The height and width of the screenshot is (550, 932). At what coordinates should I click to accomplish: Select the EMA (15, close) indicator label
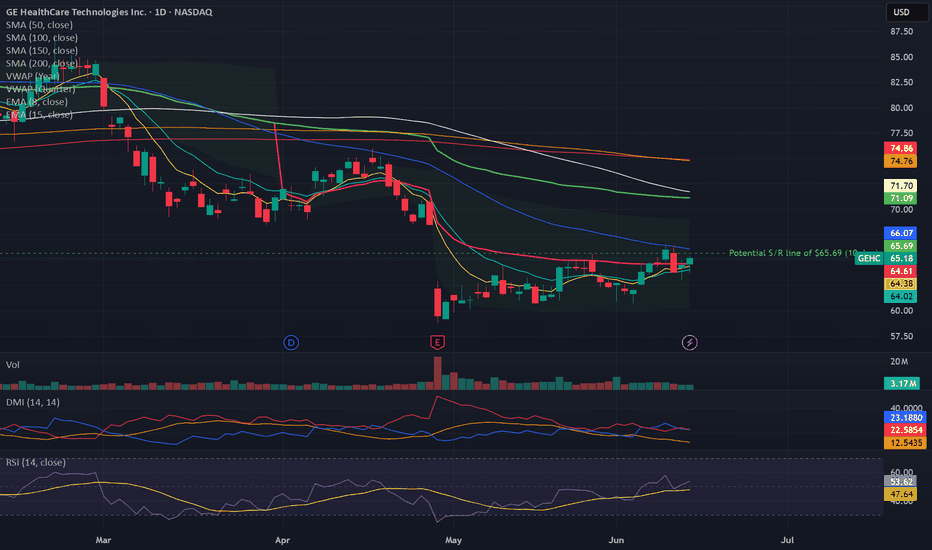click(x=39, y=114)
